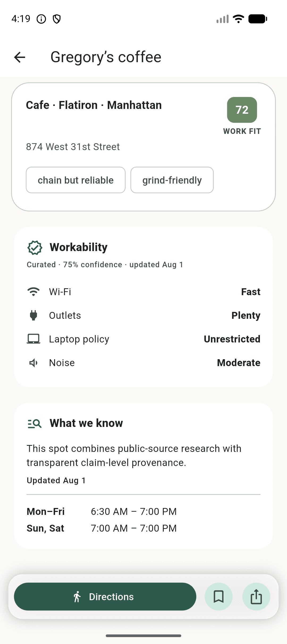The height and width of the screenshot is (644, 287).
Task: Tap the Noise speaker icon
Action: [33, 363]
